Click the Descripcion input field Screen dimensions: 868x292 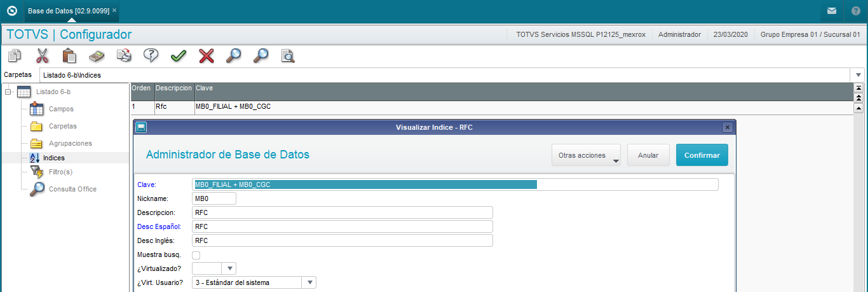[342, 212]
